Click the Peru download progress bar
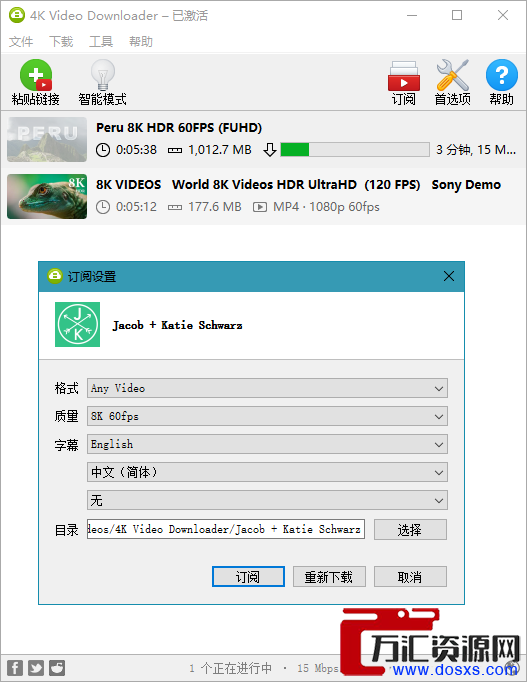 coord(355,150)
